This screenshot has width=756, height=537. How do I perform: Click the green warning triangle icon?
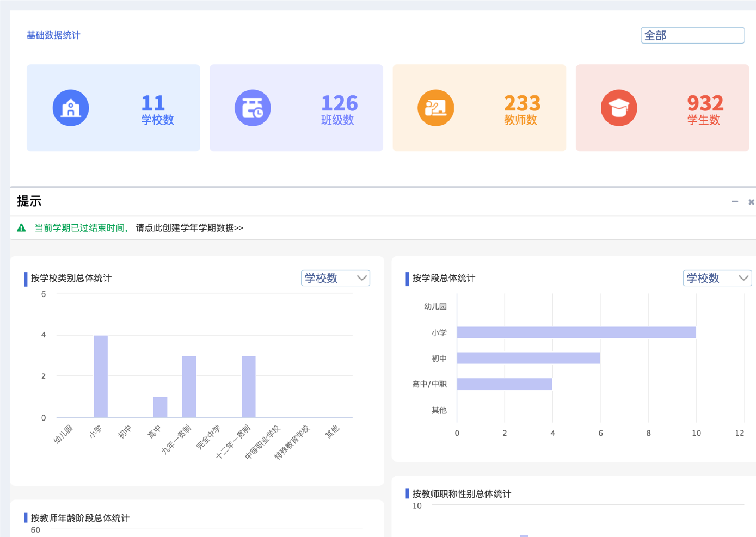tap(21, 228)
